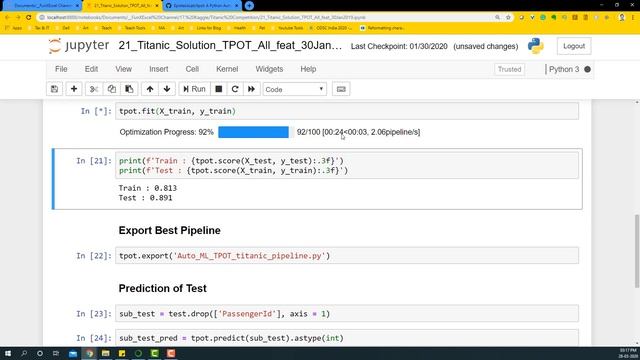This screenshot has height=360, width=640.
Task: Open the Cell menu
Action: [192, 69]
